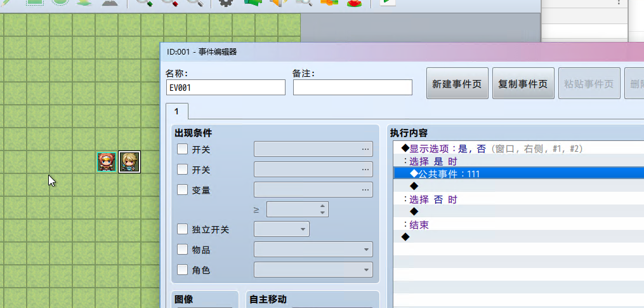Open the Database gear icon in toolbar
The width and height of the screenshot is (644, 308).
[225, 3]
